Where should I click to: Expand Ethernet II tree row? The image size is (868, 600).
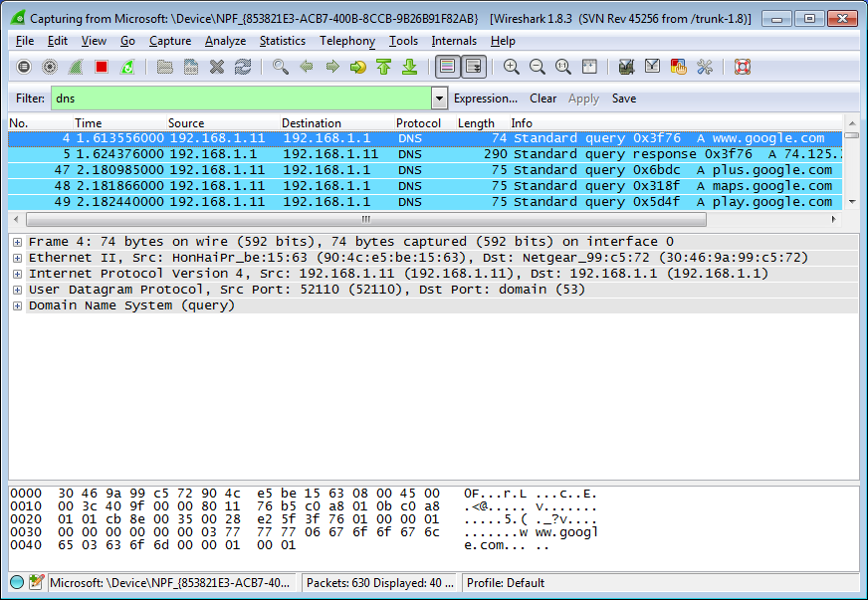(17, 258)
